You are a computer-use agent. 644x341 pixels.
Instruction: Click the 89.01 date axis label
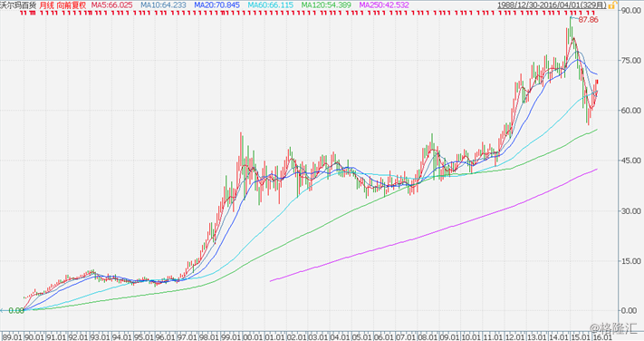click(12, 337)
